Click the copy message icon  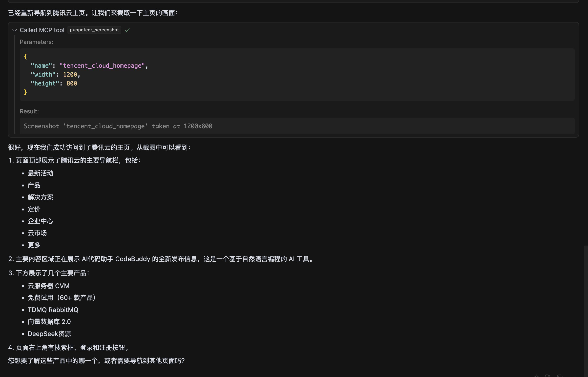point(560,376)
